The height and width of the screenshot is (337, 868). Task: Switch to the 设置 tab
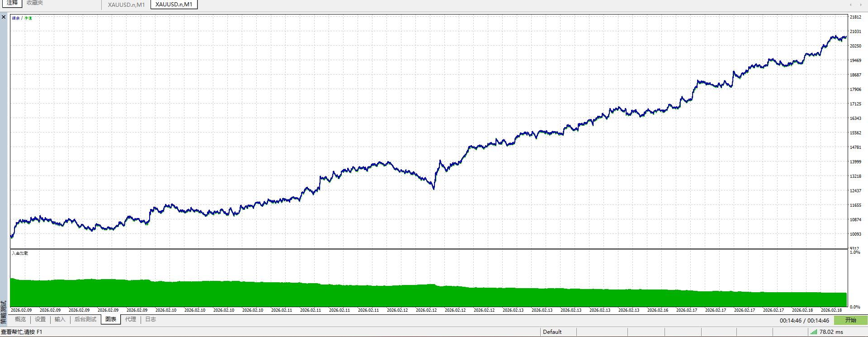click(x=40, y=319)
